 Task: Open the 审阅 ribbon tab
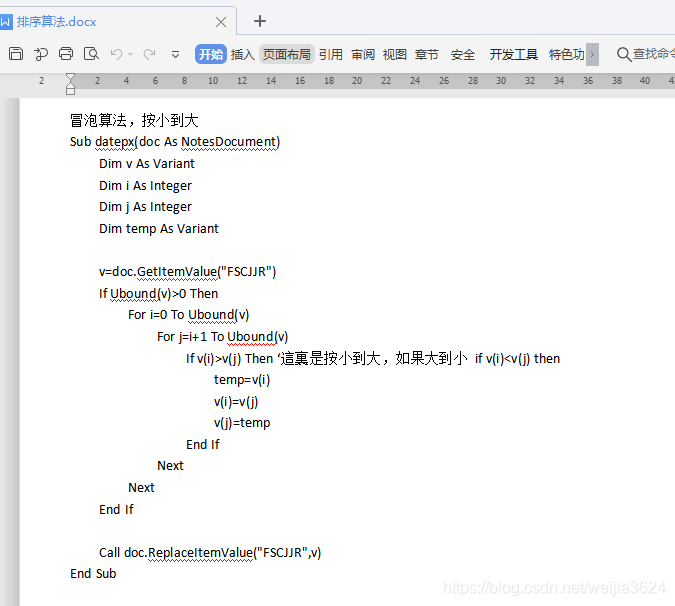[363, 54]
